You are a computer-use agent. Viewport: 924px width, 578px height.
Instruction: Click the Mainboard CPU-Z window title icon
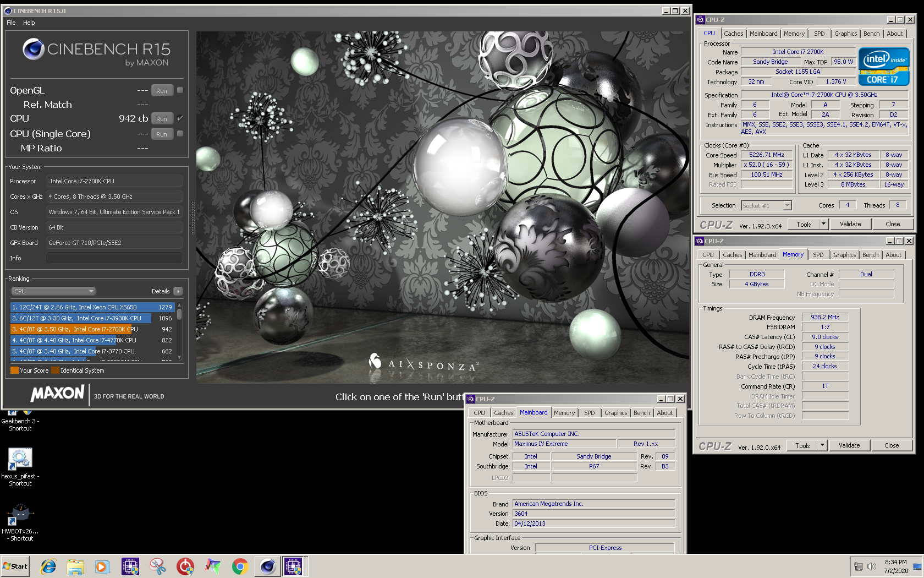[x=471, y=399]
